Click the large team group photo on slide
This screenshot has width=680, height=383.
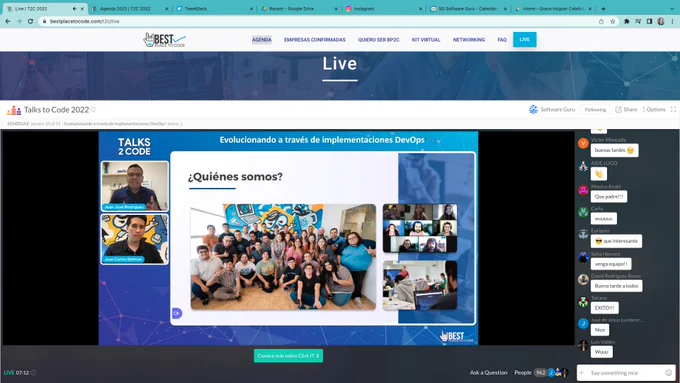pos(283,257)
